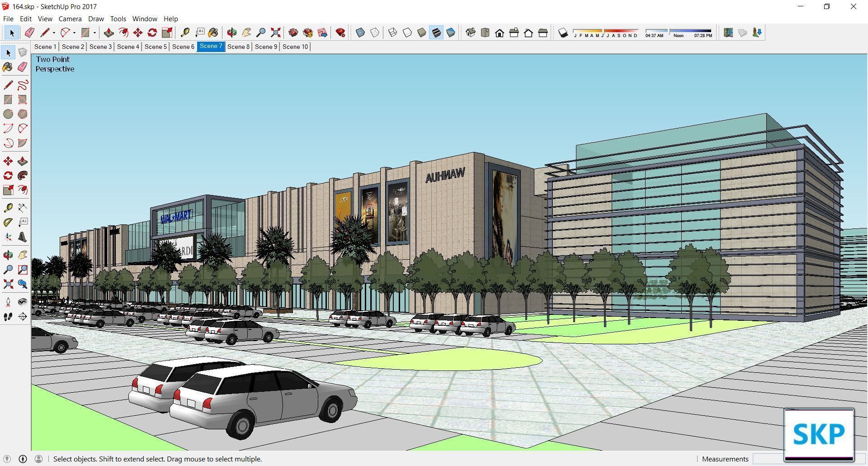Select the Polygon tool in left toolbar
This screenshot has width=868, height=466.
(x=22, y=114)
